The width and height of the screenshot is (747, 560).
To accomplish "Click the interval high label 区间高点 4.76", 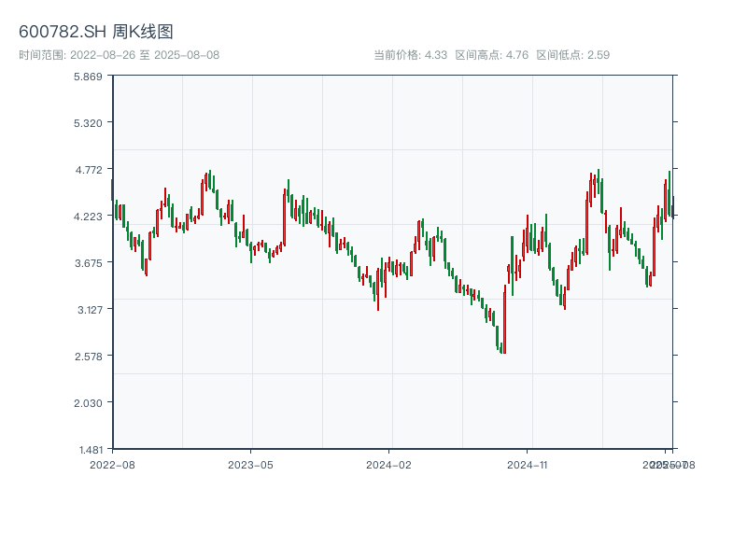I will click(x=491, y=55).
